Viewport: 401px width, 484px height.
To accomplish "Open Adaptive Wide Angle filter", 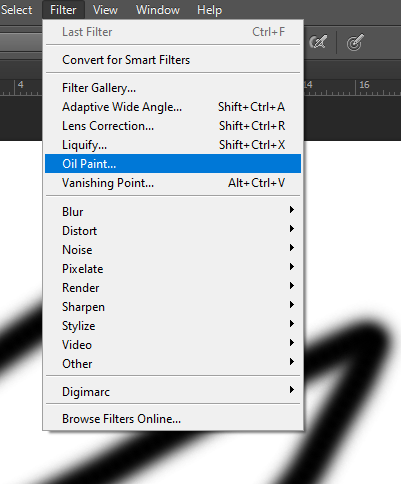I will click(173, 107).
